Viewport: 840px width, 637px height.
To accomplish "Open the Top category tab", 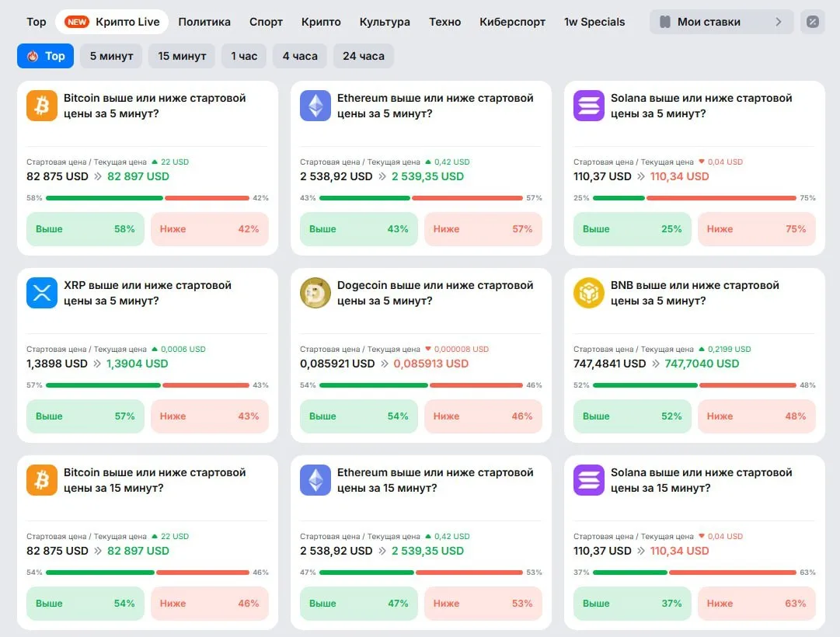I will coord(37,22).
